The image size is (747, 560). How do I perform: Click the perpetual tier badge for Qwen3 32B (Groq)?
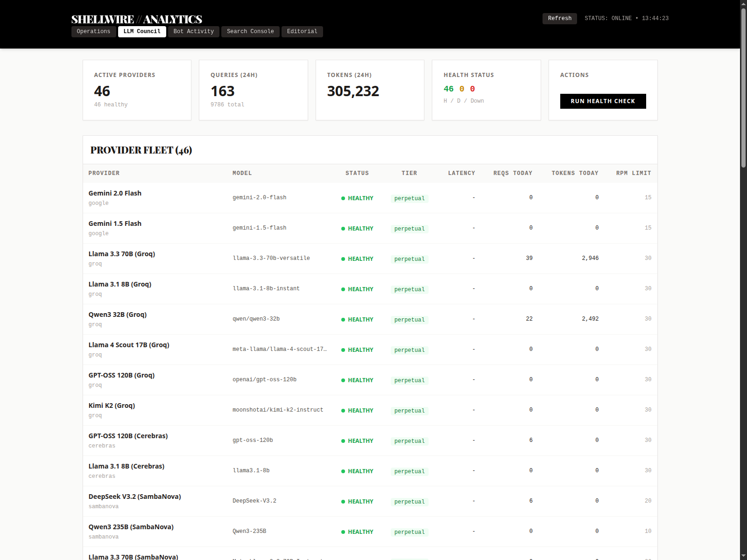click(x=409, y=320)
